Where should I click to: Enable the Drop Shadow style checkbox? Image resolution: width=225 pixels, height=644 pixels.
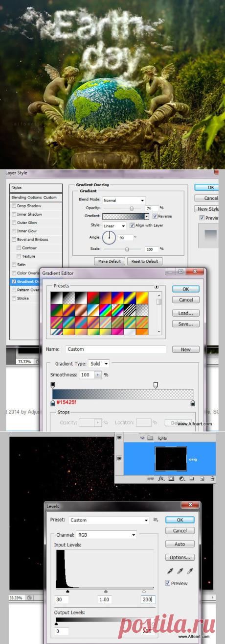click(x=13, y=206)
